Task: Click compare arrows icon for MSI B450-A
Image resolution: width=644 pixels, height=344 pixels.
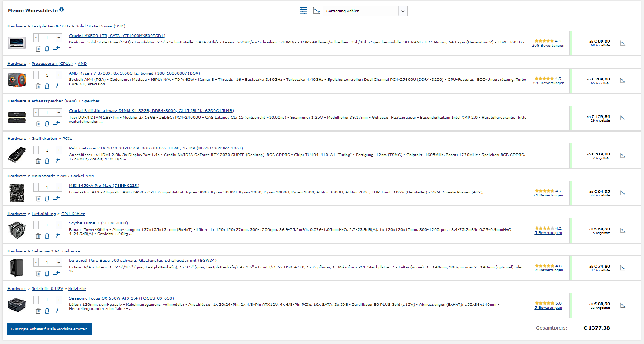Action: (57, 198)
